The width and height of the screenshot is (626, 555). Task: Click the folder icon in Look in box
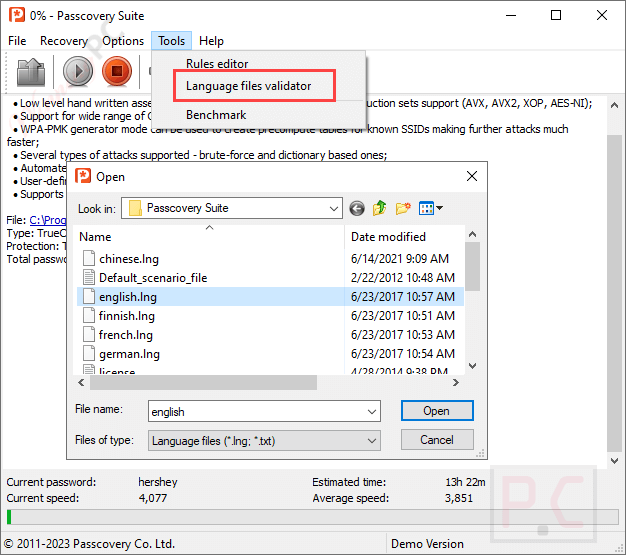coord(135,208)
